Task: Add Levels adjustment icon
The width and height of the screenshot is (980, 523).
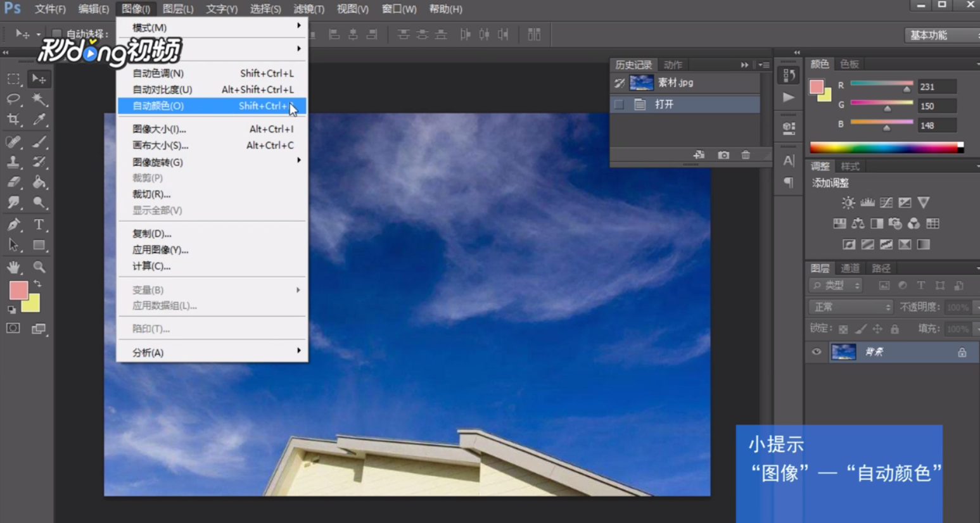Action: (867, 203)
